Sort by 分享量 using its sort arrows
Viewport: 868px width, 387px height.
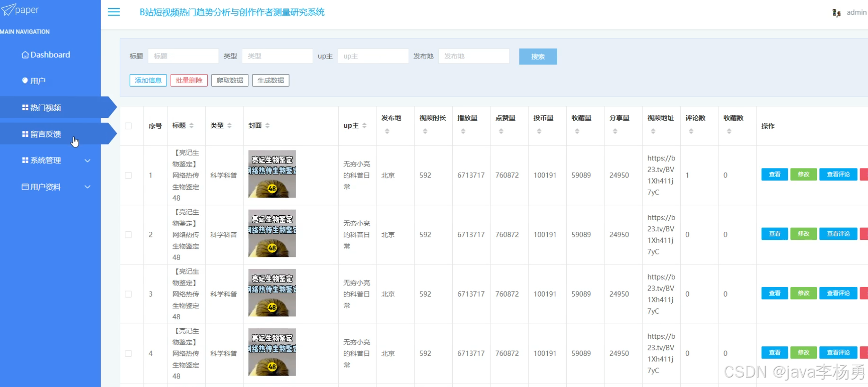[x=615, y=131]
